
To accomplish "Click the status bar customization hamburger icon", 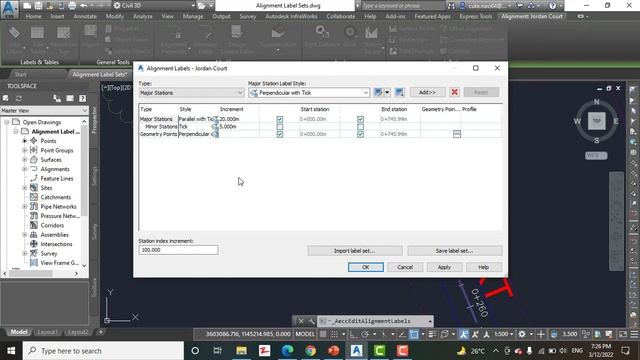I will (x=634, y=334).
